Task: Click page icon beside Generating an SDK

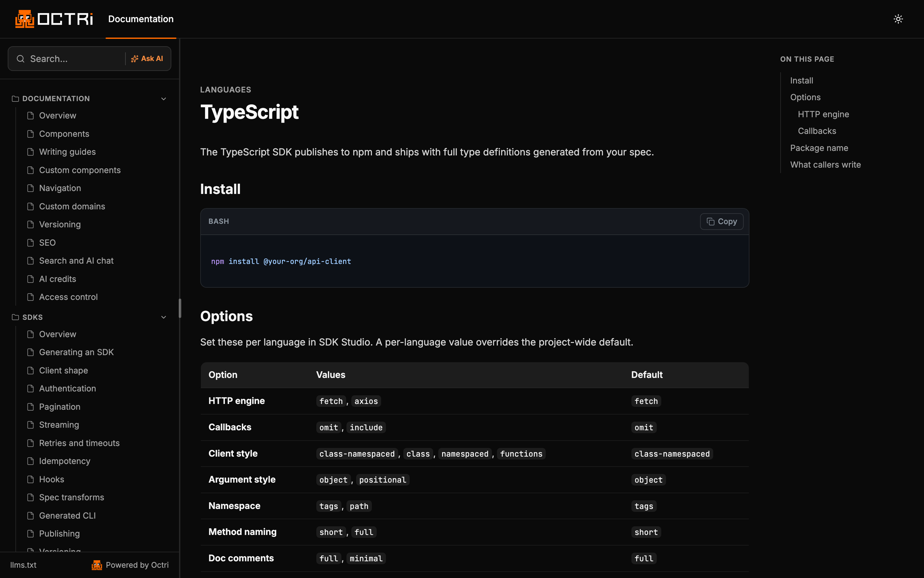Action: (30, 352)
